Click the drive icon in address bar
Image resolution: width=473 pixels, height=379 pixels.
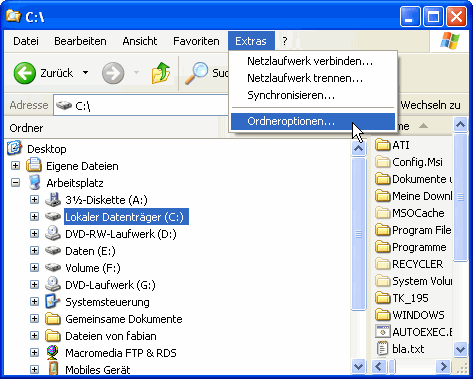[64, 106]
